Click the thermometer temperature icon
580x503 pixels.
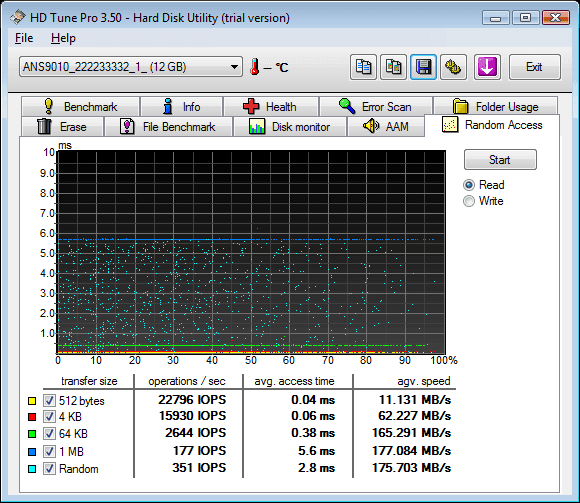254,67
